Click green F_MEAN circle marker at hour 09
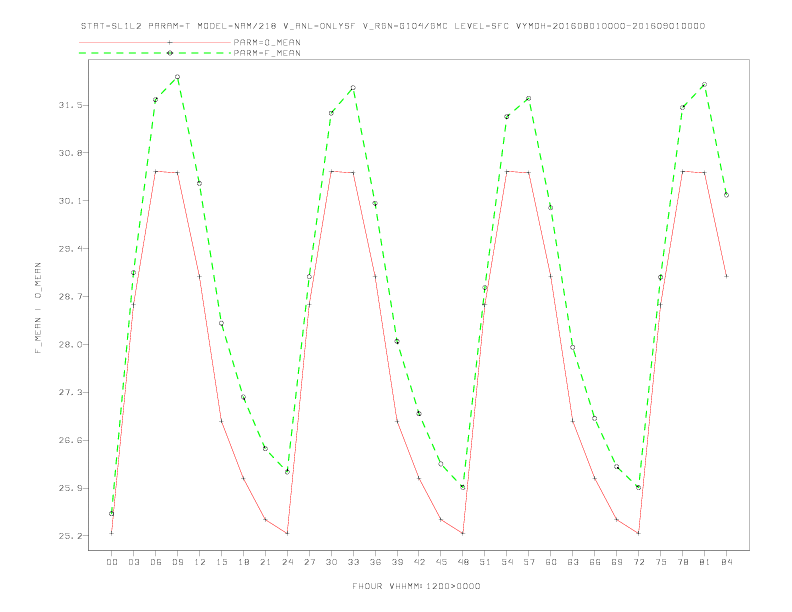The width and height of the screenshot is (792, 612). coord(177,77)
